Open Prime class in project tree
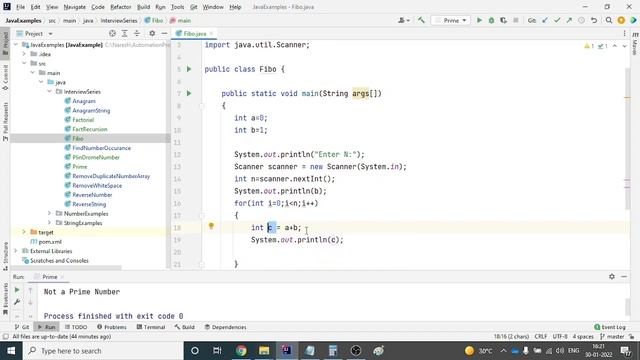Viewport: 640px width, 360px height. click(x=80, y=167)
